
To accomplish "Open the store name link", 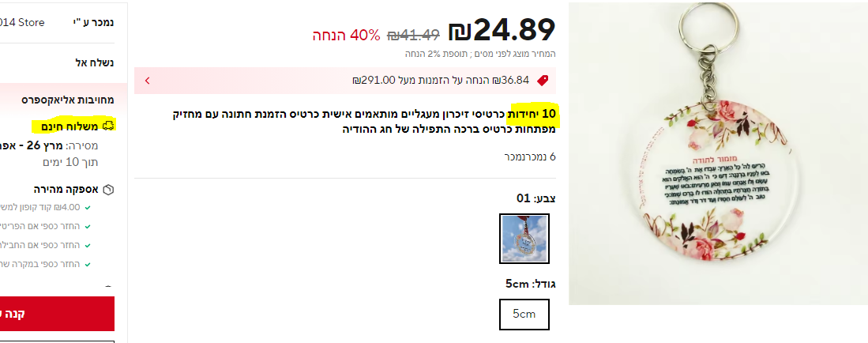I will click(22, 23).
